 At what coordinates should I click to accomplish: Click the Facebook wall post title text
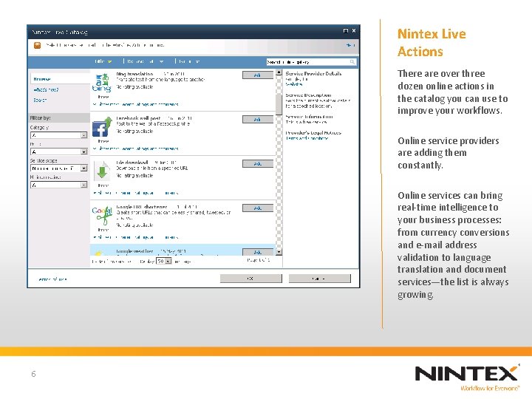point(138,118)
